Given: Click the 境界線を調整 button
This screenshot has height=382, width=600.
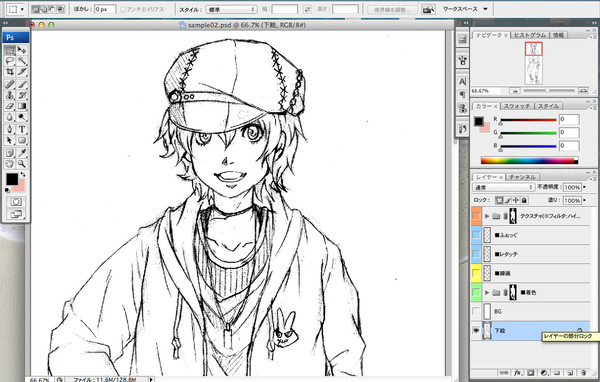Looking at the screenshot, I should tap(392, 9).
